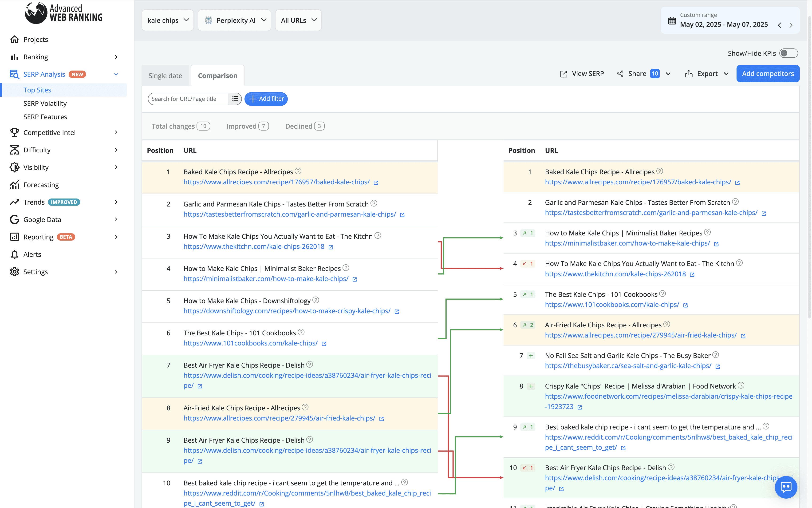
Task: Click the external link icon beside the right-list thebusybaker URL
Action: click(x=718, y=367)
